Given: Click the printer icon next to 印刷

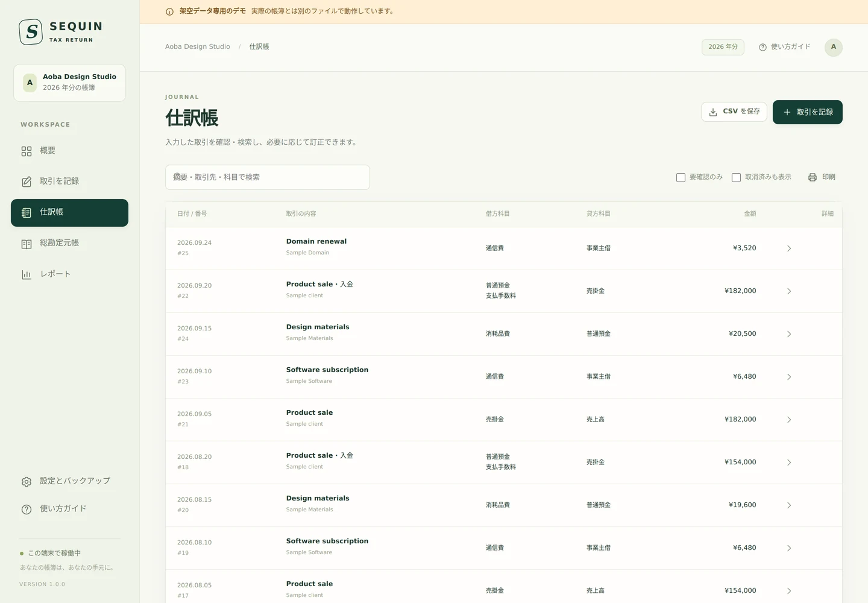Looking at the screenshot, I should [813, 177].
